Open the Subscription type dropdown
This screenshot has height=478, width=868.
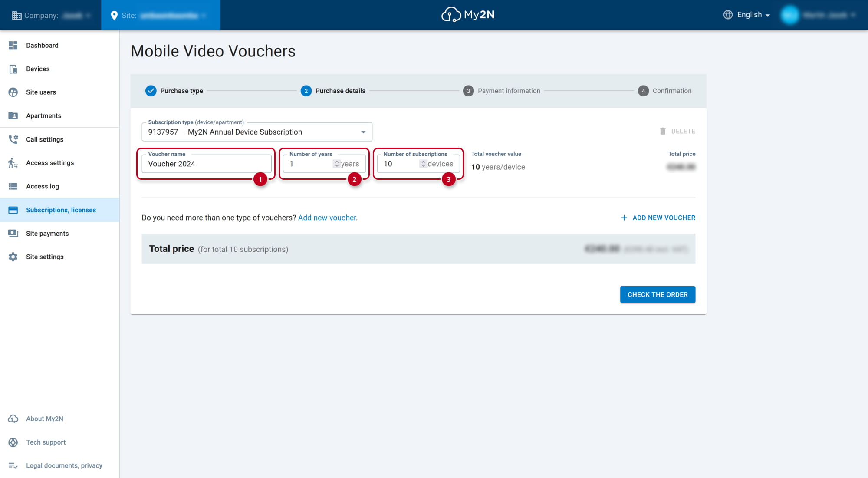click(x=257, y=132)
